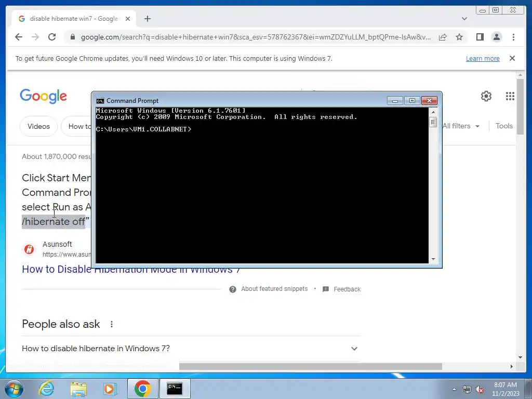The height and width of the screenshot is (399, 532).
Task: Click Chrome horizontal scrollbar right arrow
Action: (x=512, y=366)
